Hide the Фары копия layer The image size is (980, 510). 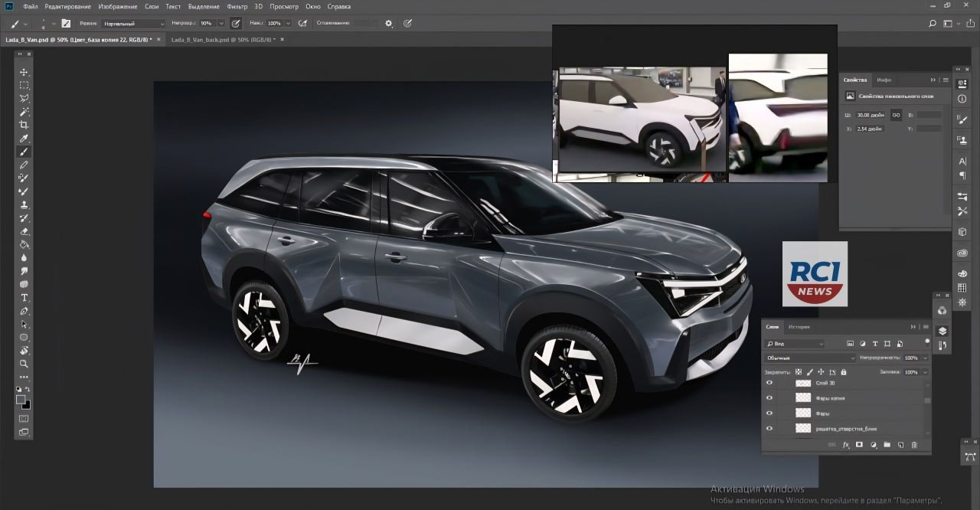(769, 397)
